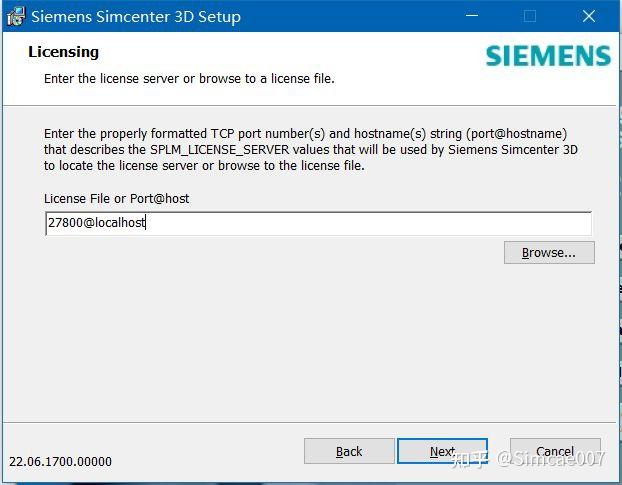Click the SPLM_LICENSE_SERVER word in description
Viewport: 622px width, 485px height.
pos(220,150)
